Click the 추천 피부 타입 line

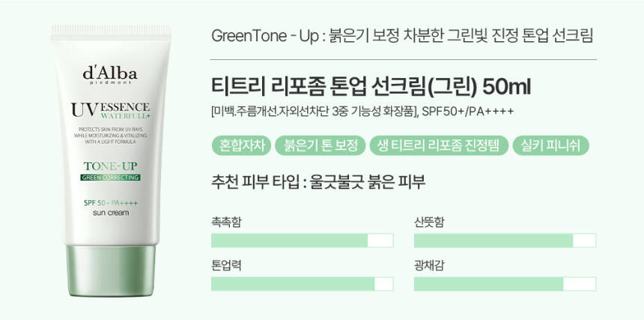click(318, 182)
